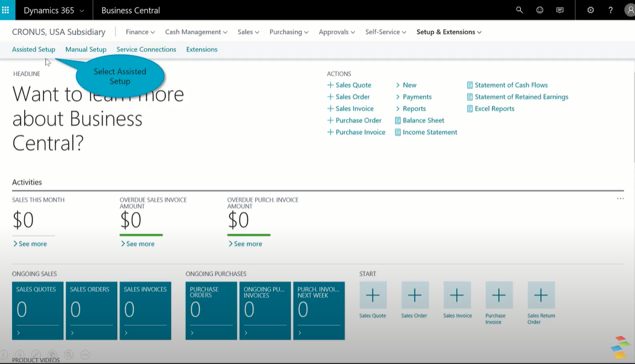Image resolution: width=635 pixels, height=364 pixels.
Task: Expand the Setup & Extensions menu
Action: 448,32
